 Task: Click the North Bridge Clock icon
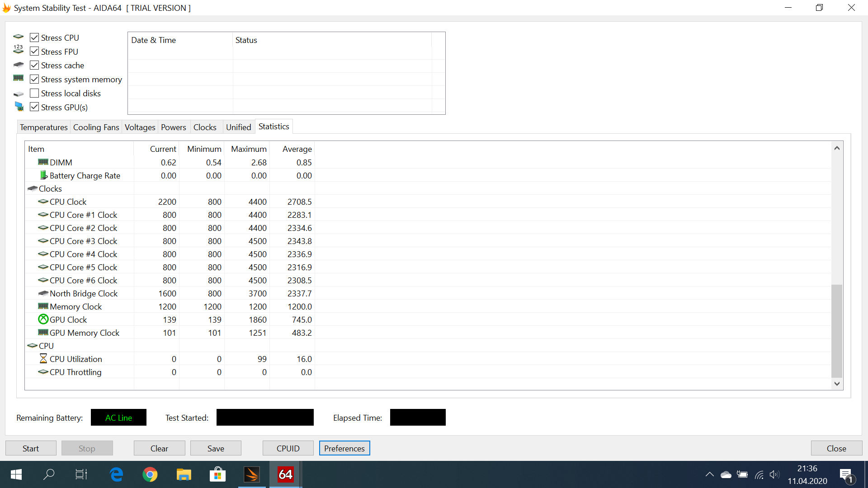[43, 293]
